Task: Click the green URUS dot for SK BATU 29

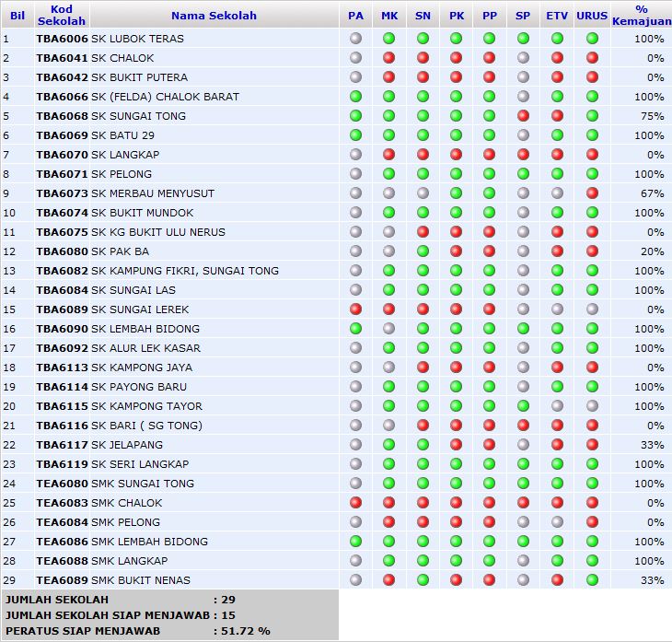Action: click(592, 135)
